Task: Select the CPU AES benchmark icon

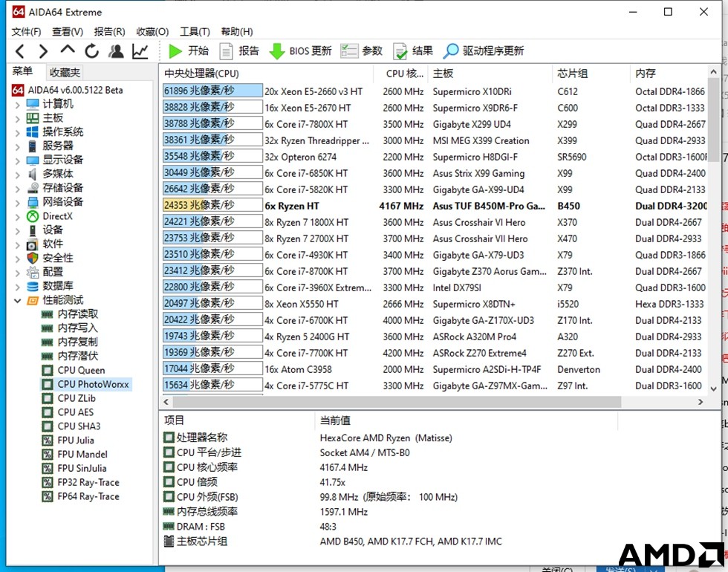Action: tap(48, 412)
